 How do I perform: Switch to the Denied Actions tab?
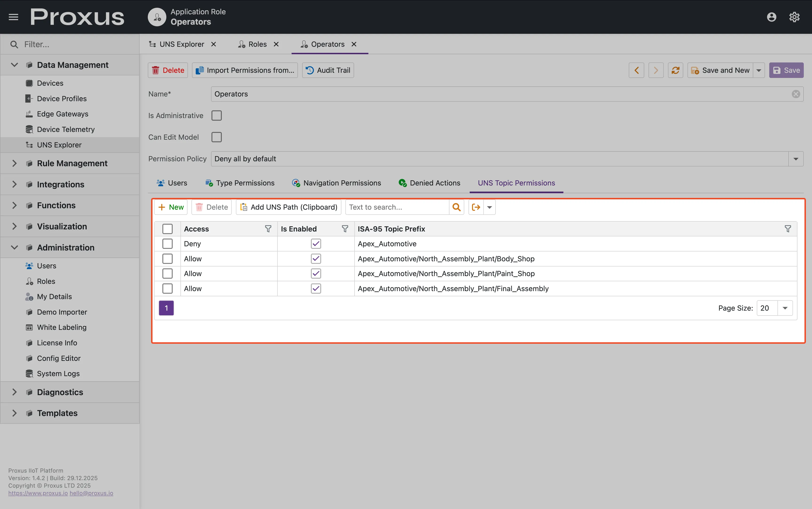coord(429,183)
